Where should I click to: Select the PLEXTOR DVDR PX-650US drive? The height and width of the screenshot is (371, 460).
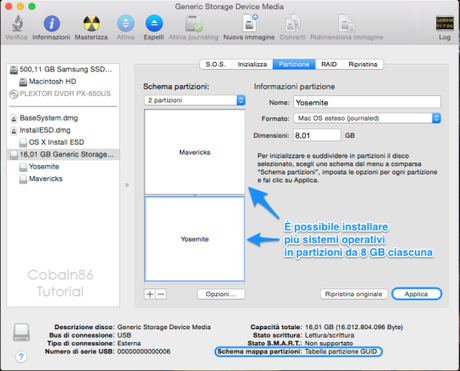[x=63, y=94]
